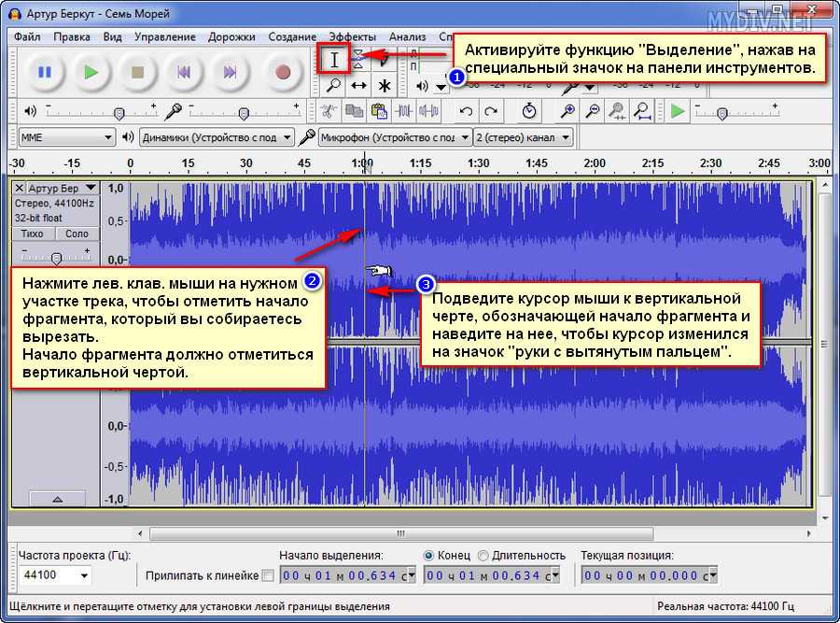The height and width of the screenshot is (623, 840).
Task: Skip to start of track
Action: point(185,72)
